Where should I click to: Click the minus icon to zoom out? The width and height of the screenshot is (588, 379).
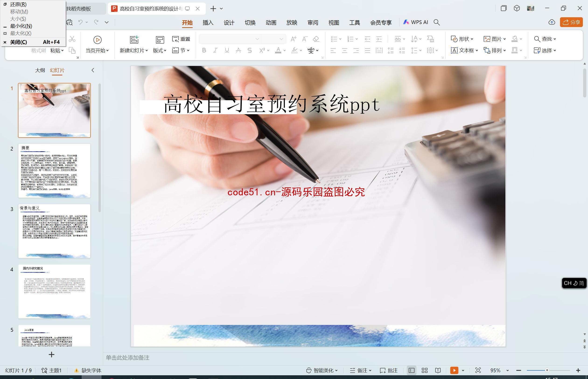(518, 370)
